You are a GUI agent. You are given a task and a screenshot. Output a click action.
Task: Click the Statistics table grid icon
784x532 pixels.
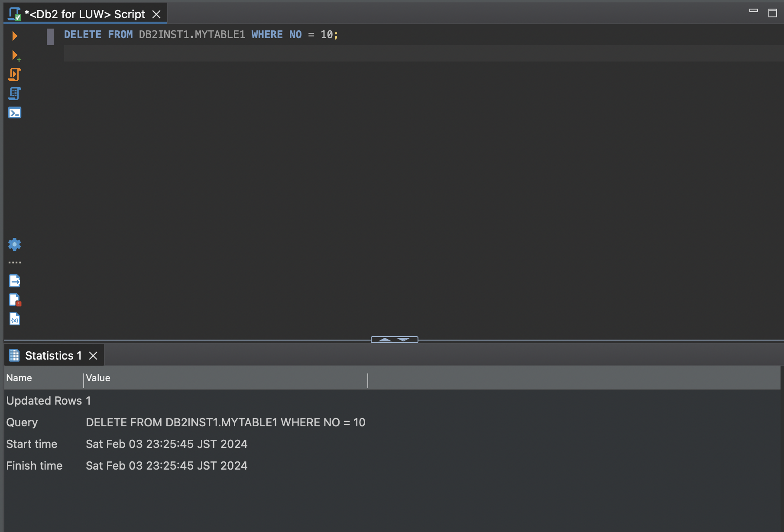pos(14,355)
